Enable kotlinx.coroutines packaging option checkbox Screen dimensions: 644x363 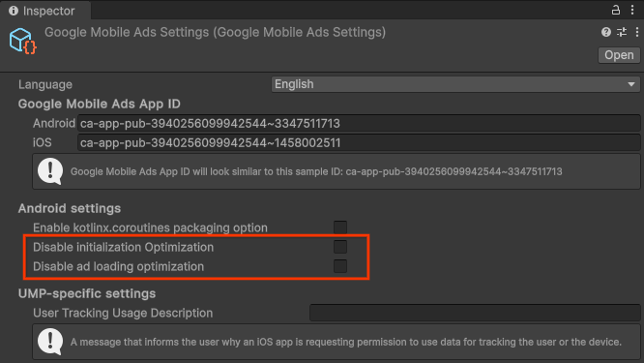(x=340, y=227)
